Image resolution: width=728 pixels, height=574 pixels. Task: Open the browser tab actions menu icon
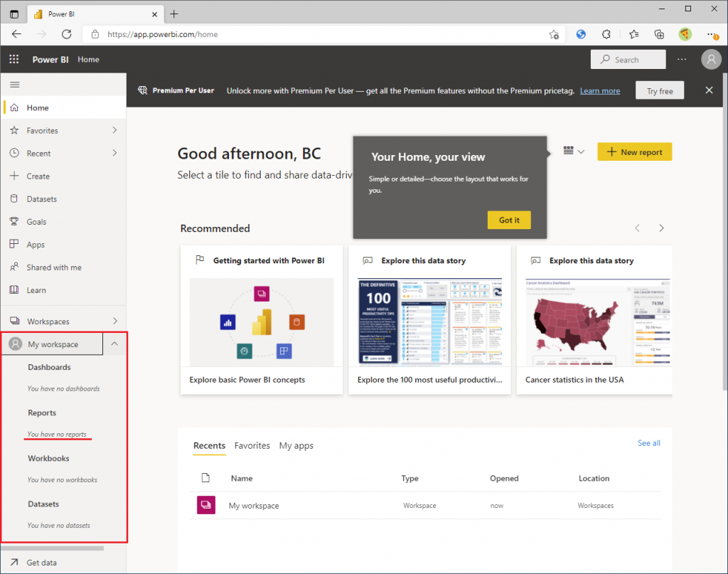(14, 14)
